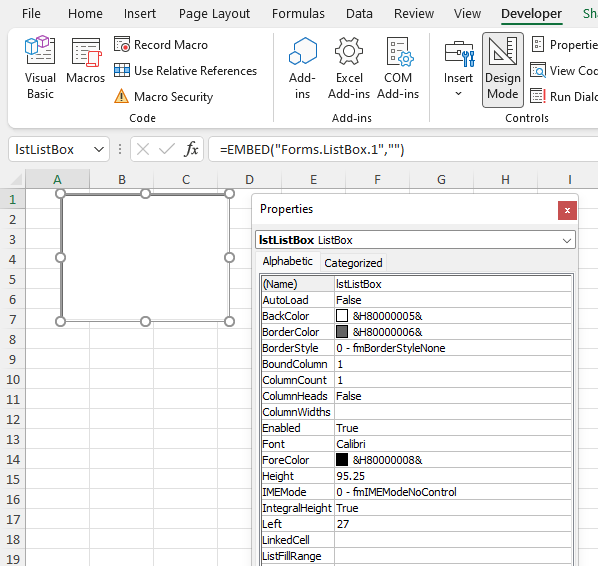The height and width of the screenshot is (566, 598).
Task: Click the Select All corner triangle
Action: click(15, 179)
